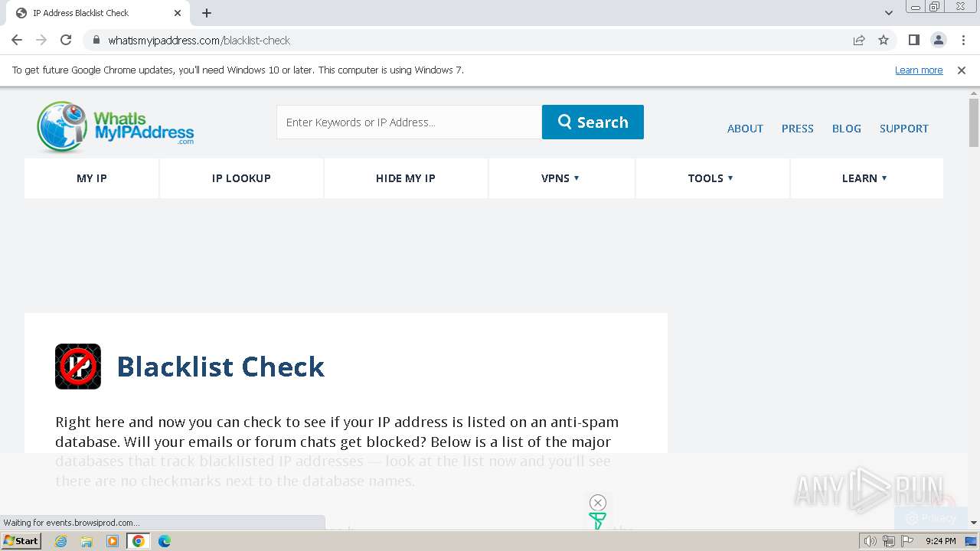Bookmark this page with the star icon
The height and width of the screenshot is (551, 980).
(x=884, y=41)
